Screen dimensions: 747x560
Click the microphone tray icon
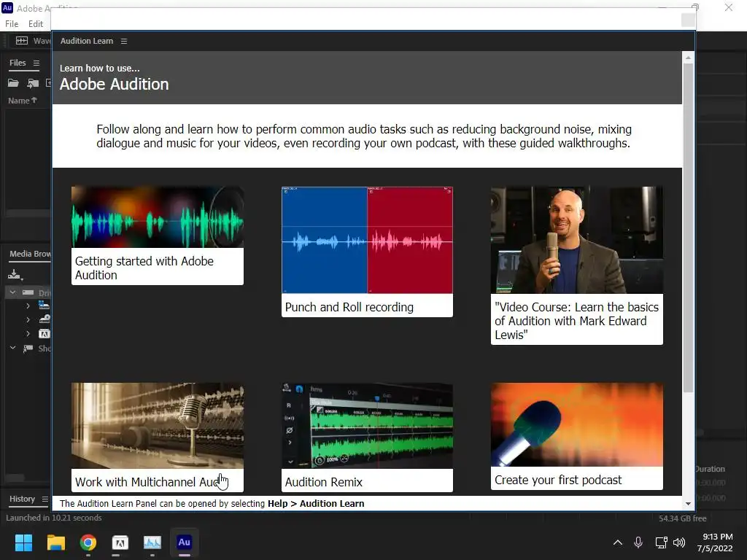[x=638, y=542]
